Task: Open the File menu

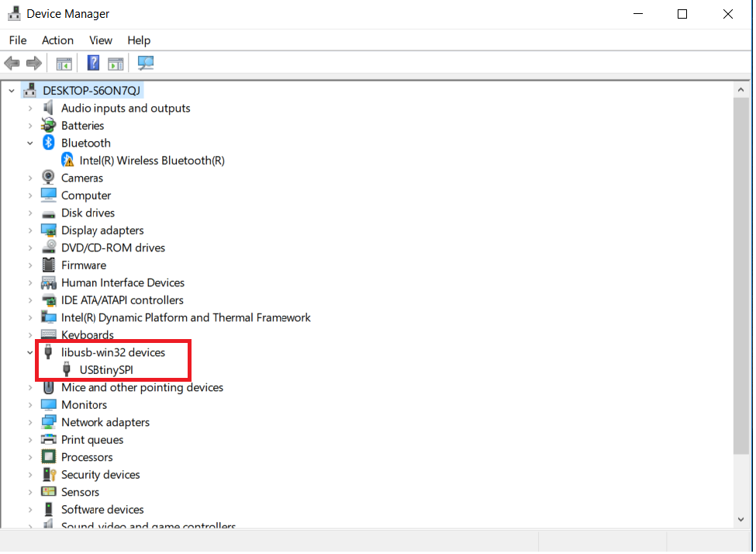Action: [x=18, y=40]
